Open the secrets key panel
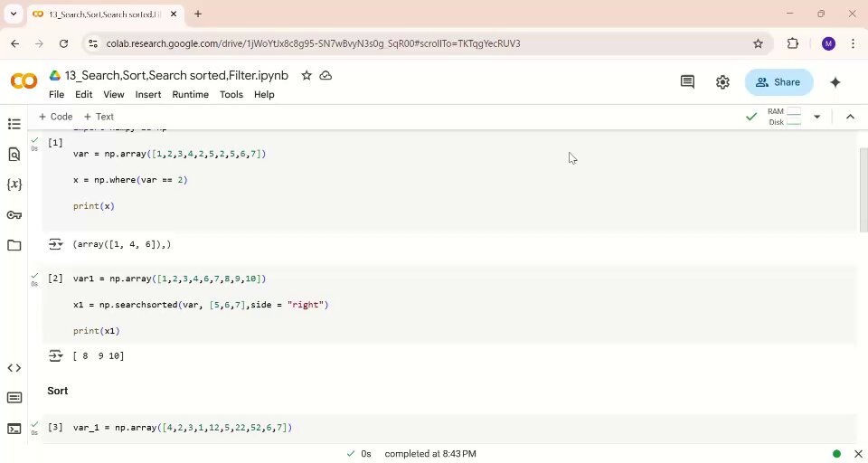 point(14,215)
